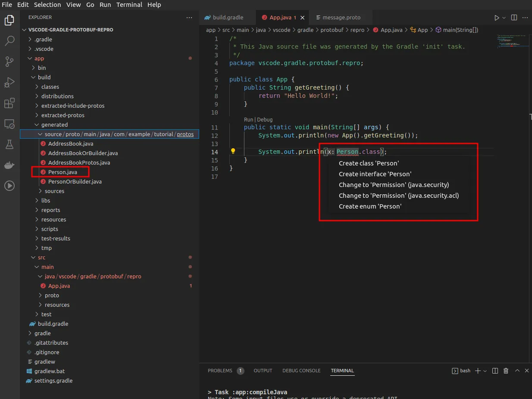Open the run options dropdown arrow
532x399 pixels.
pyautogui.click(x=504, y=18)
